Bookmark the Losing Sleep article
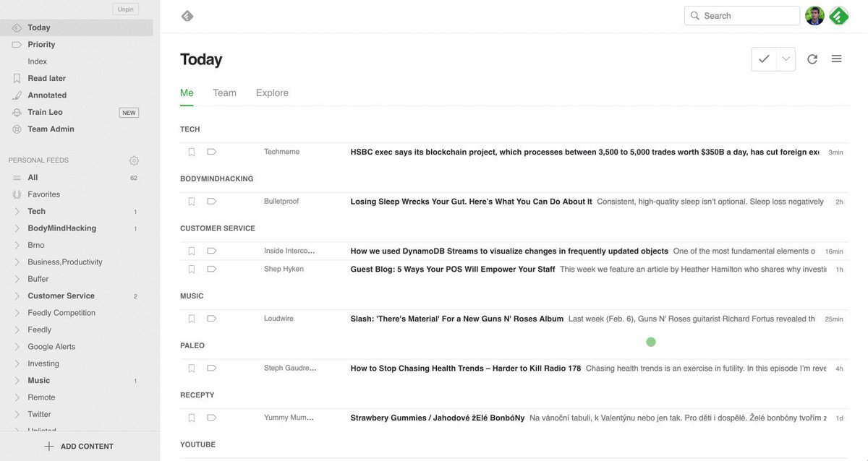 (192, 202)
